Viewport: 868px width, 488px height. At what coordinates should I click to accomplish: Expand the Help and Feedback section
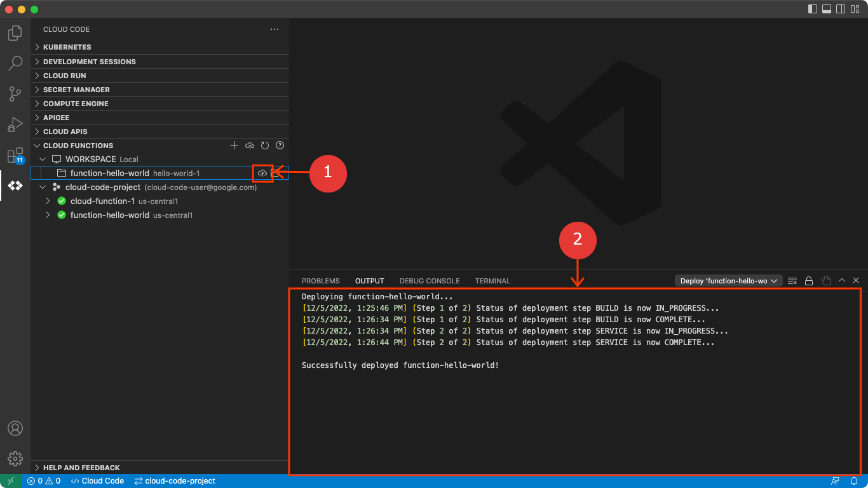pyautogui.click(x=159, y=468)
